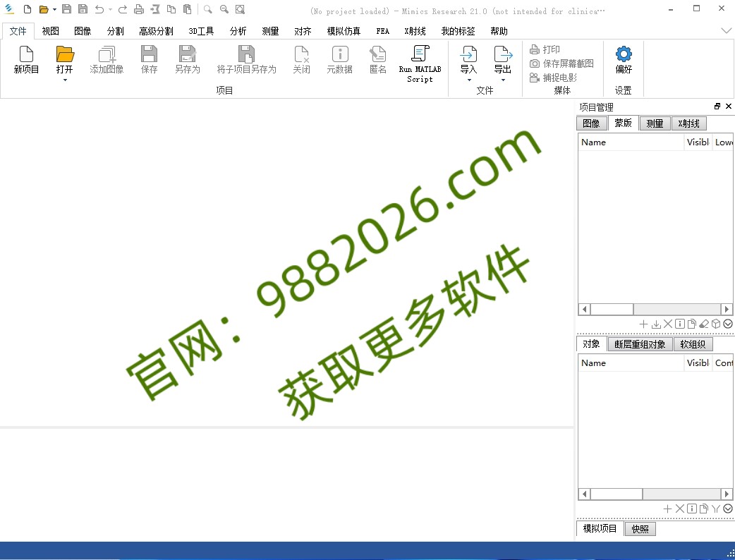Open dropdown arrow next to quick access folder icon
This screenshot has width=735, height=560.
[54, 9]
